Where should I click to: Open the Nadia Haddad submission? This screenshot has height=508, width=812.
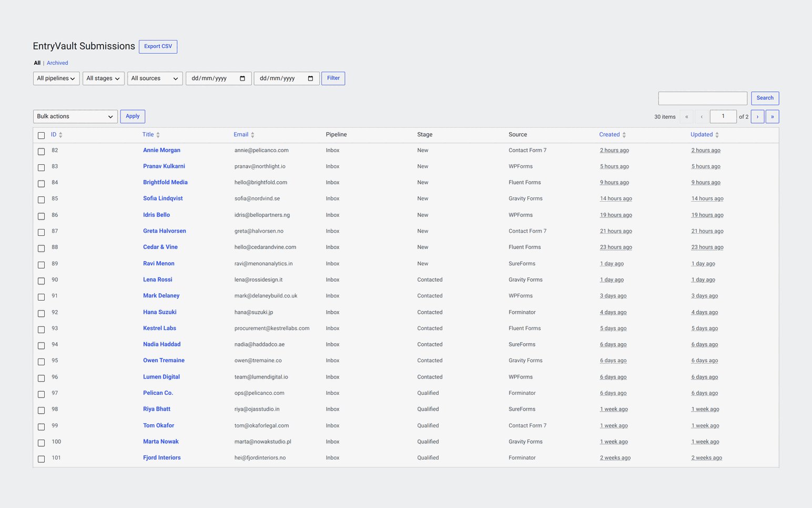click(161, 344)
